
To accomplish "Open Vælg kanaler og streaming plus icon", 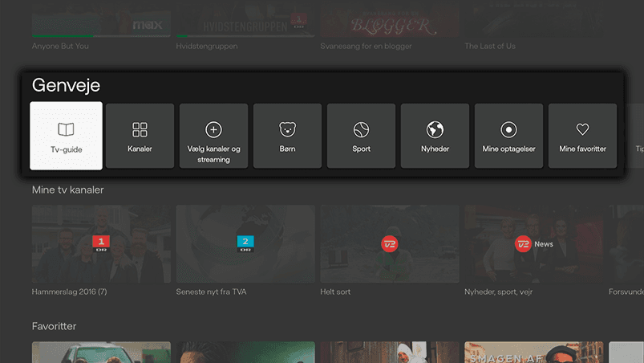I will pos(213,129).
